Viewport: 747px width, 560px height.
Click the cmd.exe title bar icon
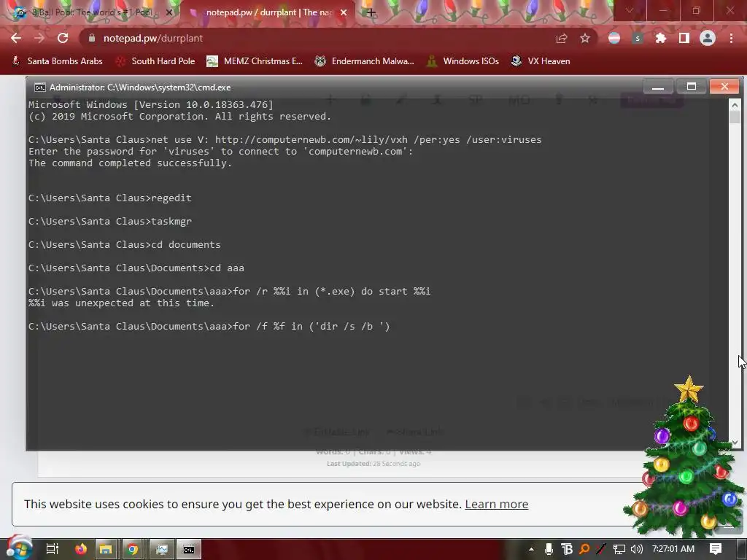point(39,87)
